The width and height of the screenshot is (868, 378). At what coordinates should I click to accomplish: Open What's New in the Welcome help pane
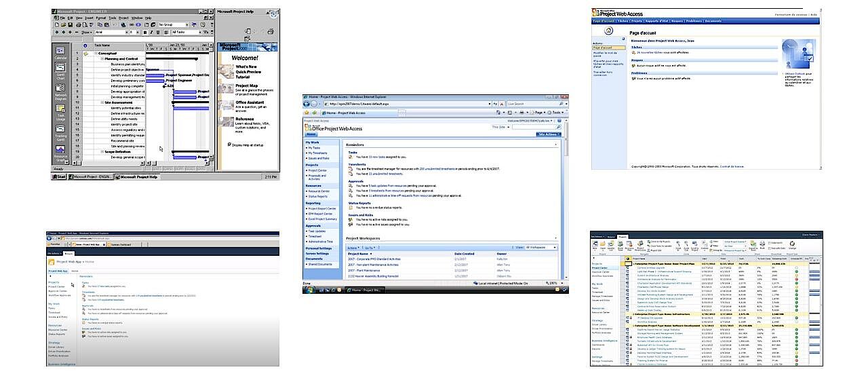click(x=246, y=67)
